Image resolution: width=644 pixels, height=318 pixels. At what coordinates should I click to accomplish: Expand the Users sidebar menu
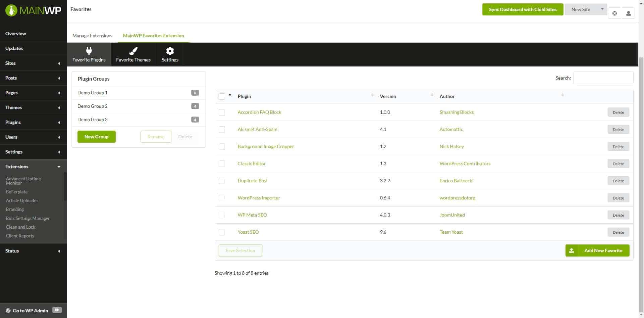33,137
